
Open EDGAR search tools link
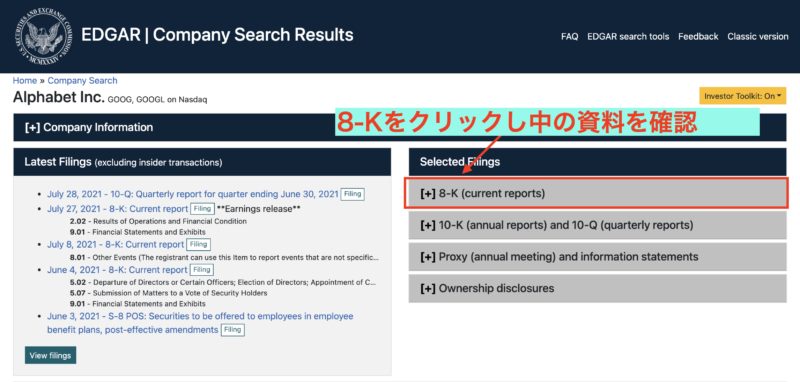628,37
